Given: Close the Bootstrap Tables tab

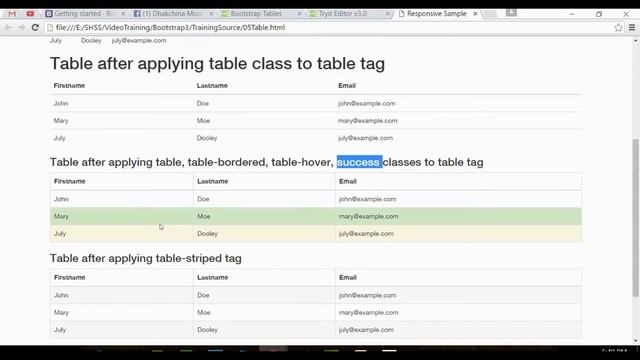Looking at the screenshot, I should 299,14.
